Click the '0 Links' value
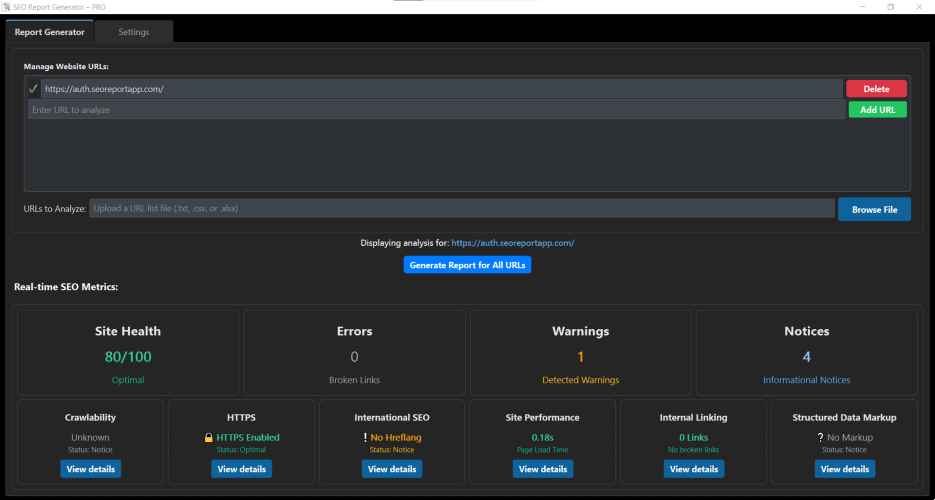 coord(693,437)
